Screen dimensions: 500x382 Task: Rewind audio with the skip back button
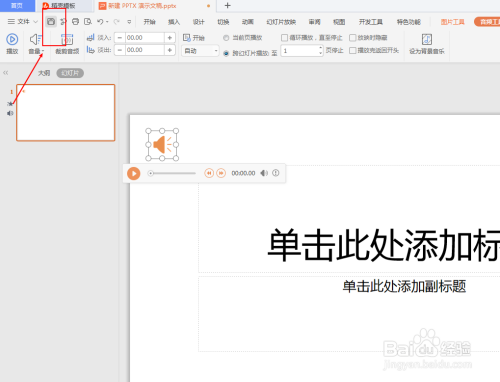click(x=209, y=173)
